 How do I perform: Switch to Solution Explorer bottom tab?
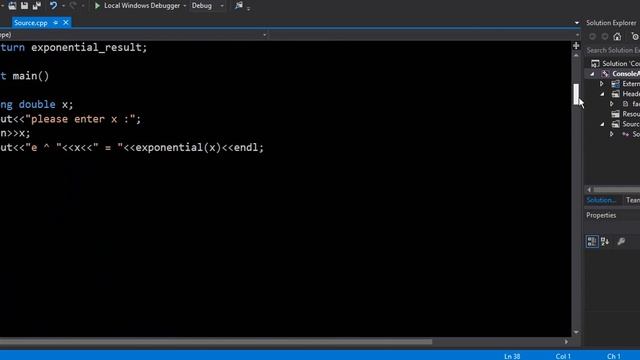coord(601,200)
